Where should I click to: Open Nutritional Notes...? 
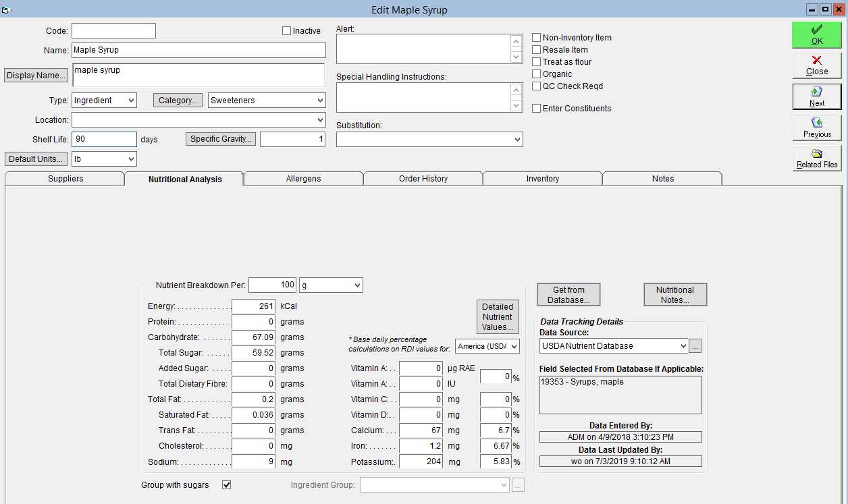point(675,295)
